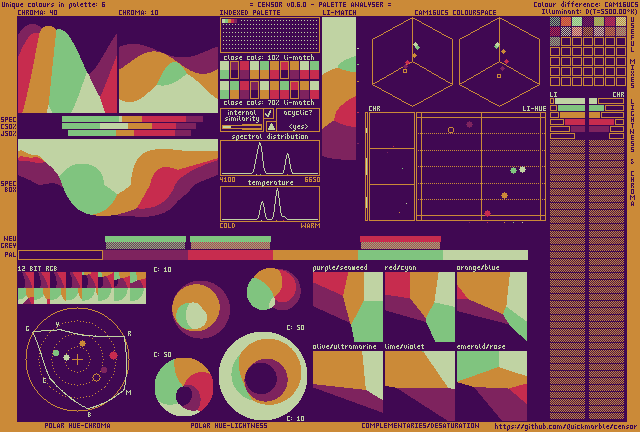Image resolution: width=640 pixels, height=432 pixels.
Task: Click the internal similarity progress bar
Action: click(x=241, y=127)
